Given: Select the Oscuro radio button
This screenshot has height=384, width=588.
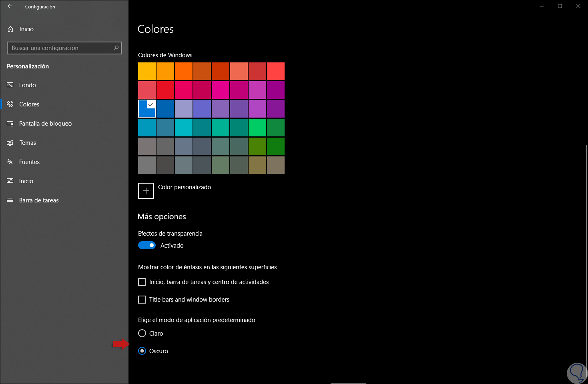Looking at the screenshot, I should [142, 351].
